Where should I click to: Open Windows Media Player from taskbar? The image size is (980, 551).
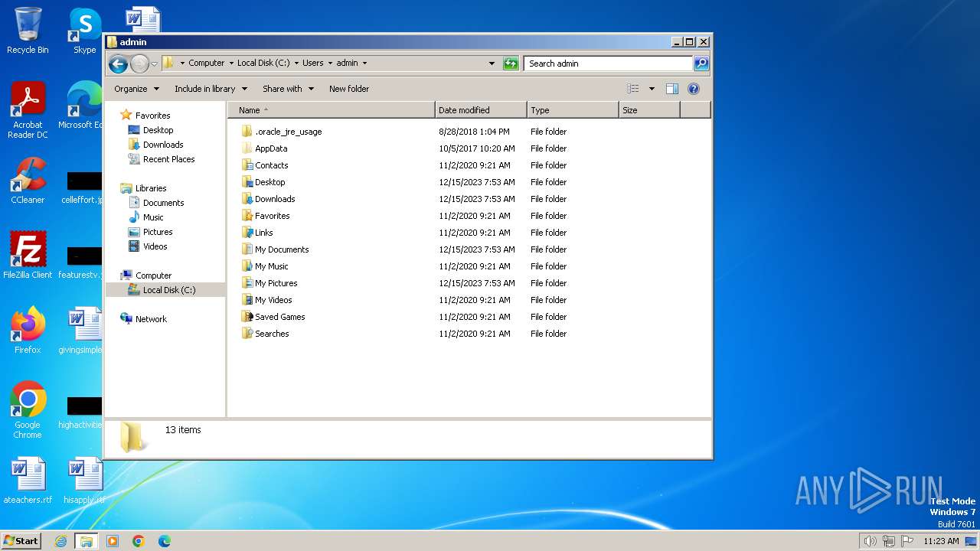(113, 541)
